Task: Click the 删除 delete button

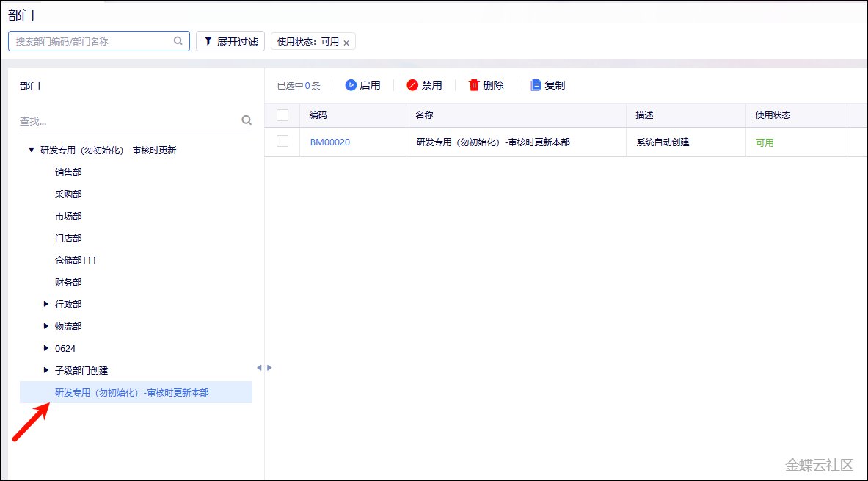Action: pos(486,85)
